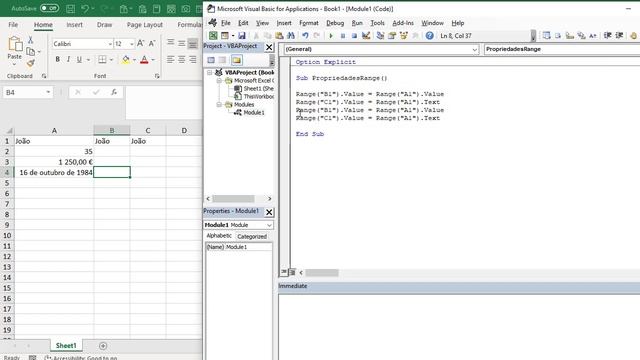Toggle Align Left in Excel ribbon

click(170, 60)
